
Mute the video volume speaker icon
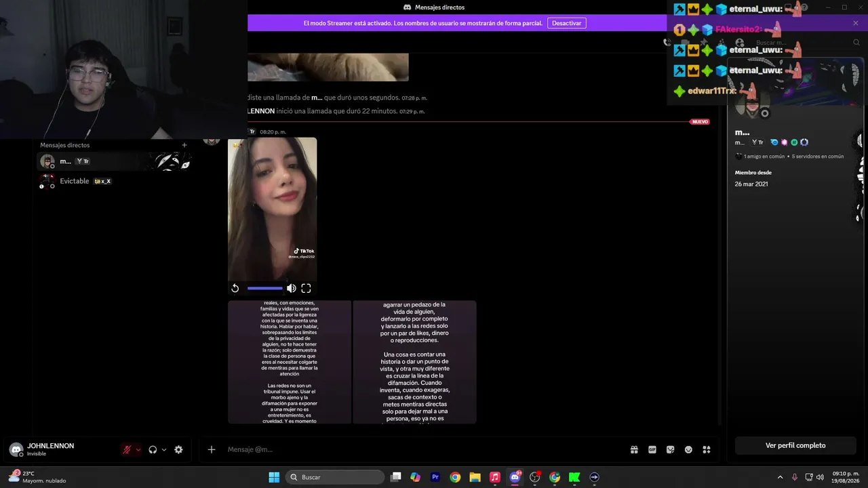pos(292,288)
